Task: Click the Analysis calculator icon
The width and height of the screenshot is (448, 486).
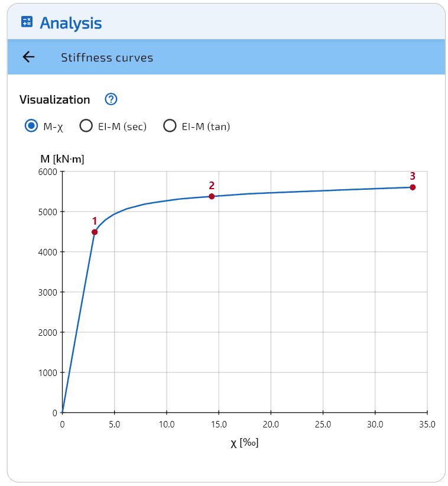Action: (27, 22)
